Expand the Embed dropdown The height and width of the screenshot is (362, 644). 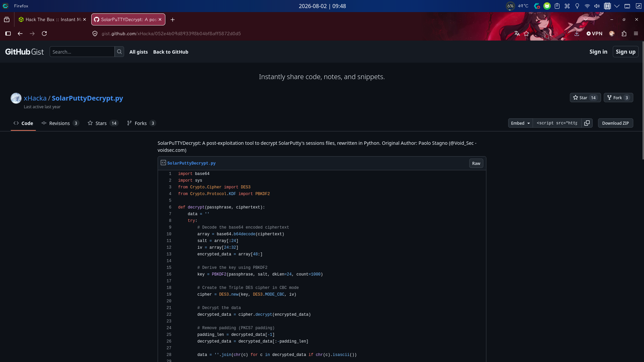click(520, 123)
